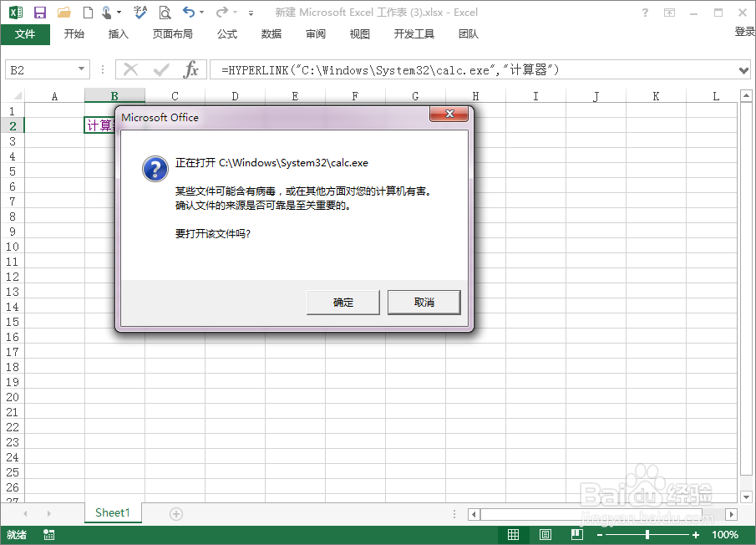Image resolution: width=756 pixels, height=545 pixels.
Task: Click the HYPERLINK formula bar text
Action: 390,70
